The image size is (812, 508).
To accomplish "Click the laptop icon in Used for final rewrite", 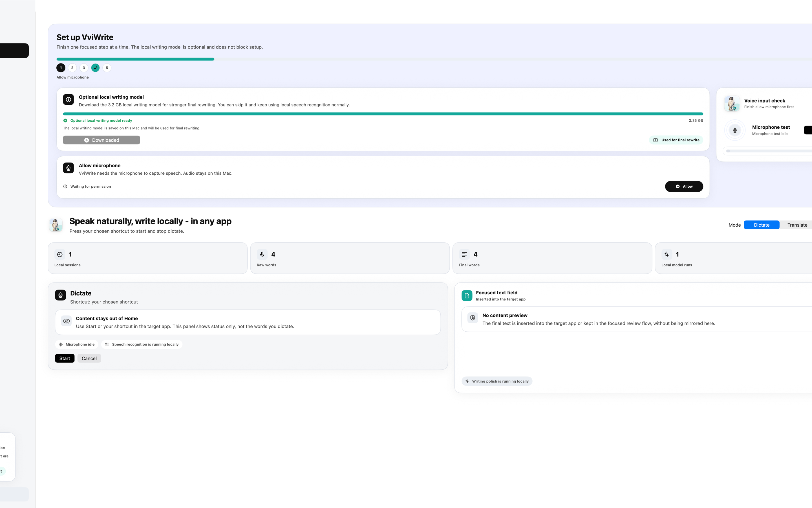I will click(x=655, y=140).
